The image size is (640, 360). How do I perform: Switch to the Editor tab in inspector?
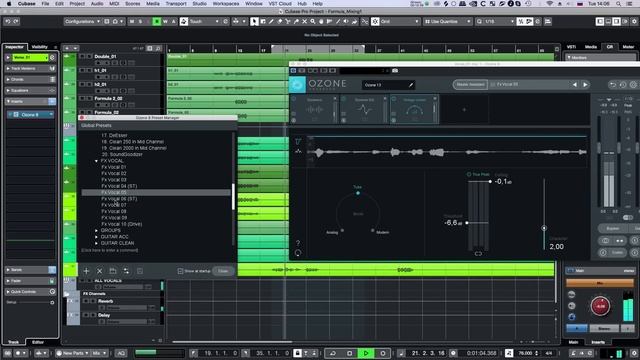coord(38,342)
